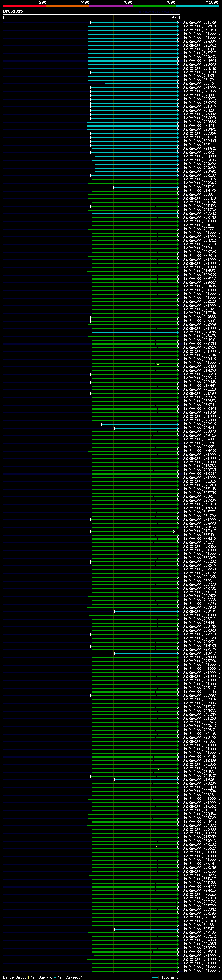Click the cyan bar for UniRef100_Q4SXN5
This screenshot has width=222, height=980.
click(x=135, y=332)
